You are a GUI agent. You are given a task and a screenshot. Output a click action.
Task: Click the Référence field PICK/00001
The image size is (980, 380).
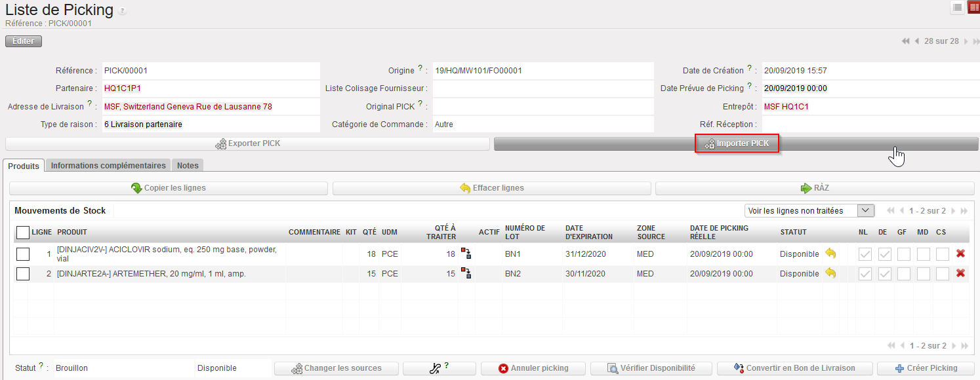point(210,71)
